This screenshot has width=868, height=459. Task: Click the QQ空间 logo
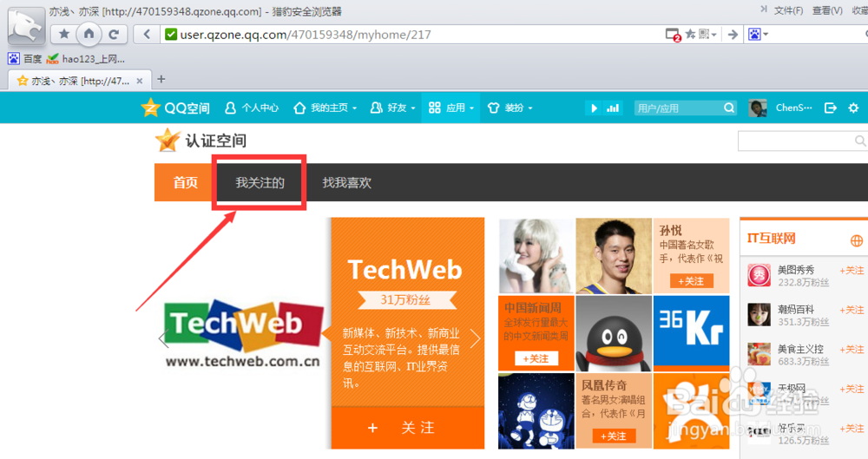(175, 108)
